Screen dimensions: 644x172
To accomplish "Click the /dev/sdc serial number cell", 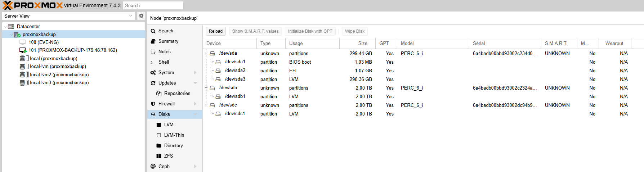I will pos(505,105).
